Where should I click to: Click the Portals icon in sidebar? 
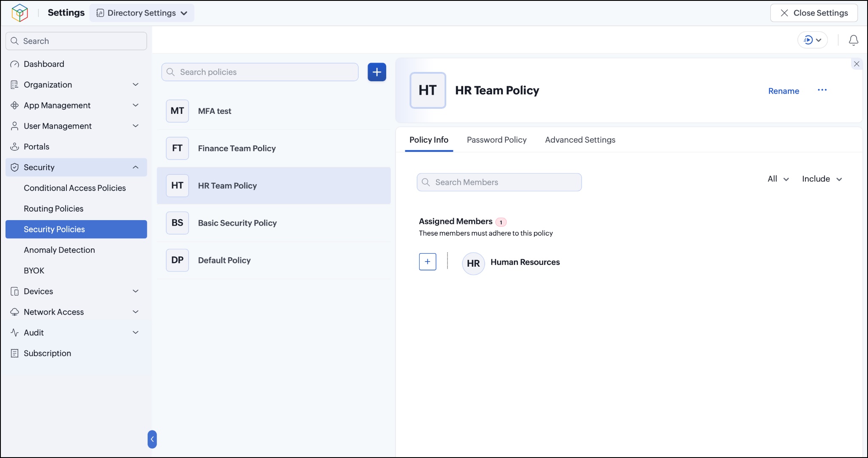click(x=14, y=146)
